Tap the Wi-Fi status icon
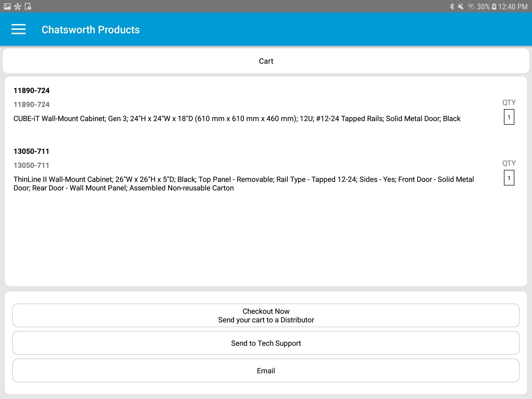The image size is (532, 399). point(471,6)
